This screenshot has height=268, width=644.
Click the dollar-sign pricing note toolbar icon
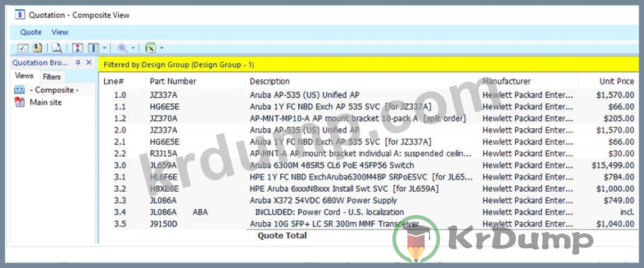pyautogui.click(x=37, y=48)
